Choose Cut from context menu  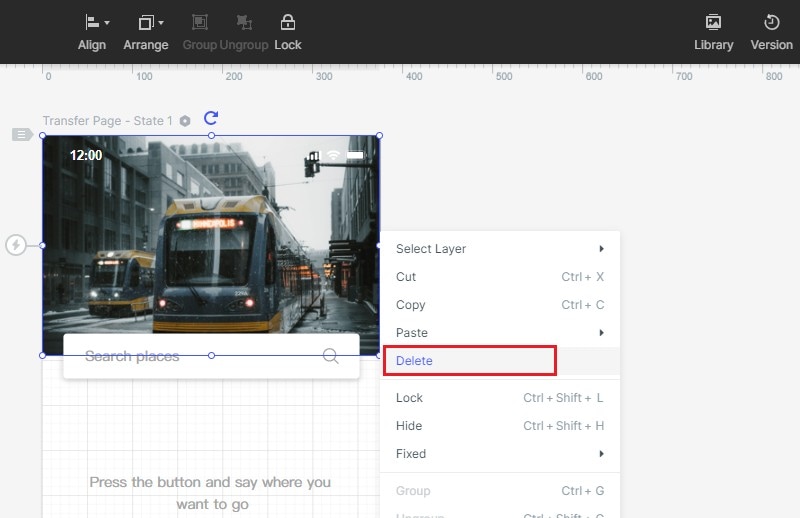point(500,277)
